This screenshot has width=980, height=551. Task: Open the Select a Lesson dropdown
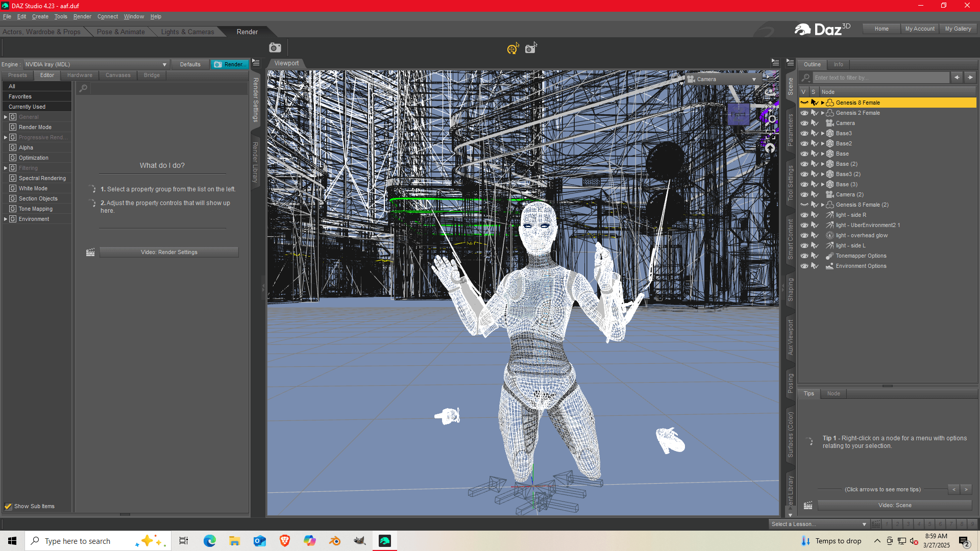819,524
